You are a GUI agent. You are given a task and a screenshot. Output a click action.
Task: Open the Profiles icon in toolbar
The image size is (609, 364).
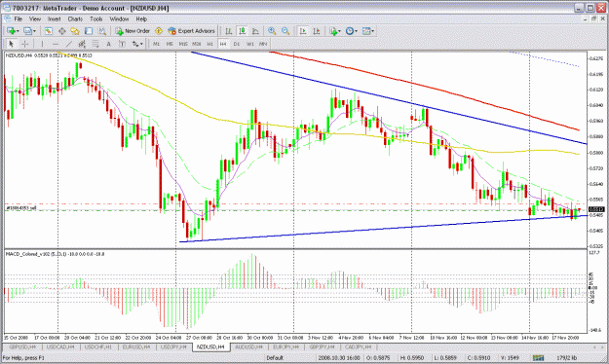tap(27, 31)
